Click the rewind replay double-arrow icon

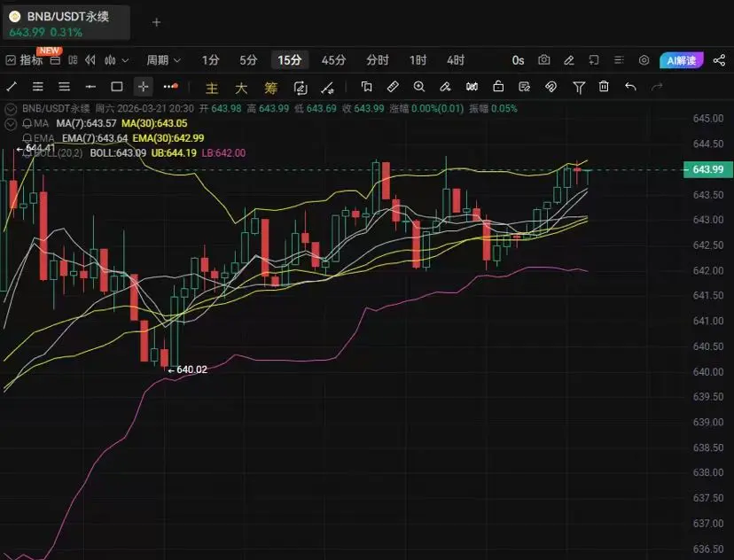90,60
